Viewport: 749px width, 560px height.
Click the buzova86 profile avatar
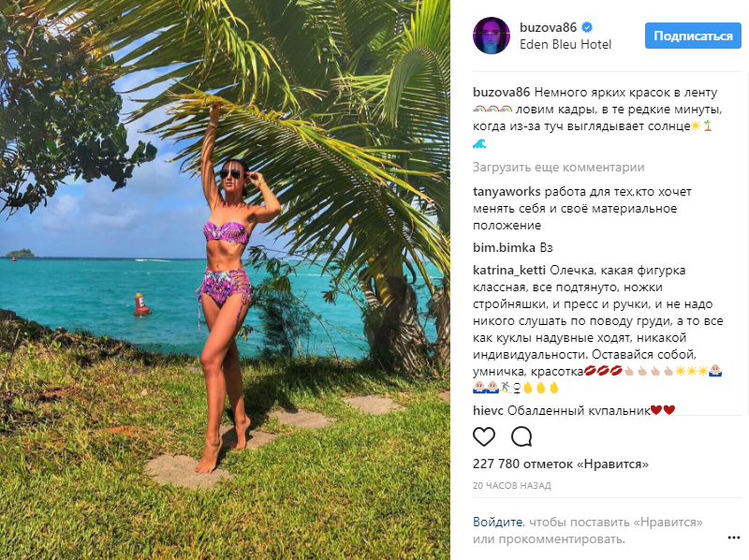click(492, 36)
